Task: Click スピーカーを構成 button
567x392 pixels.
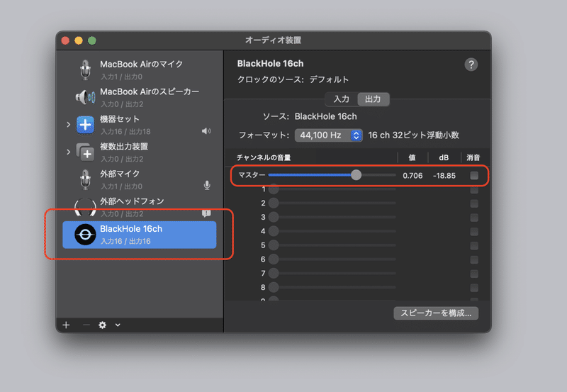Action: [x=436, y=313]
